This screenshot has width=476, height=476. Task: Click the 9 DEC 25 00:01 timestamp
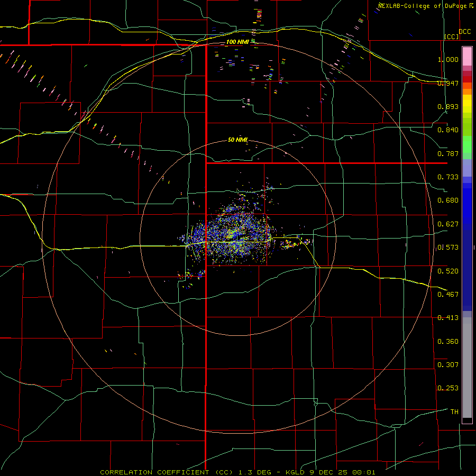(x=343, y=472)
